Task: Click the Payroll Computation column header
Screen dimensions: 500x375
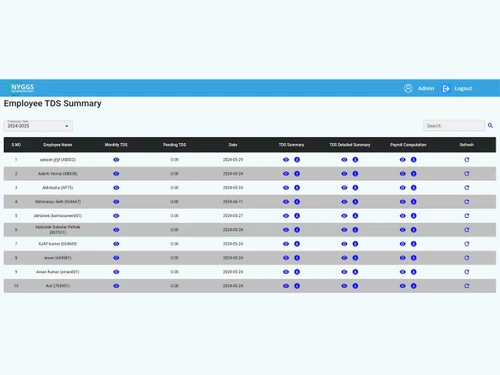Action: point(408,145)
